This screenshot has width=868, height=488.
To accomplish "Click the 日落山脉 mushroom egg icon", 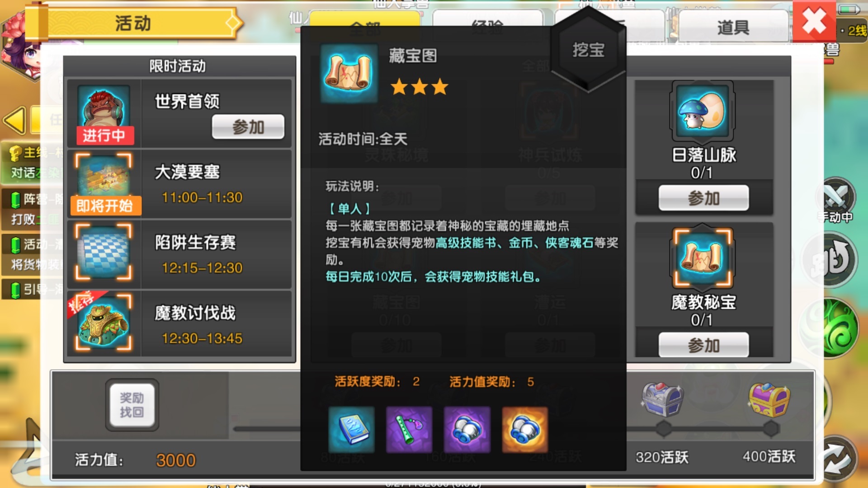I will (703, 111).
